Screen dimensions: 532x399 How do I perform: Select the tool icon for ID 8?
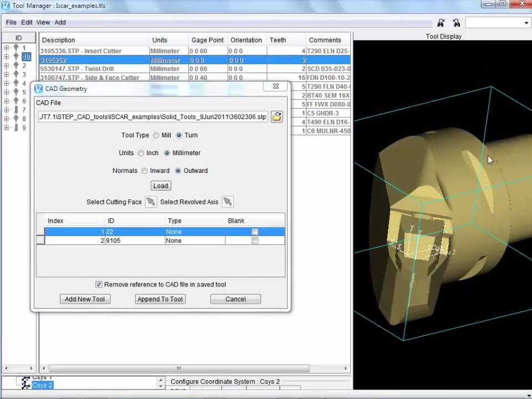(16, 119)
